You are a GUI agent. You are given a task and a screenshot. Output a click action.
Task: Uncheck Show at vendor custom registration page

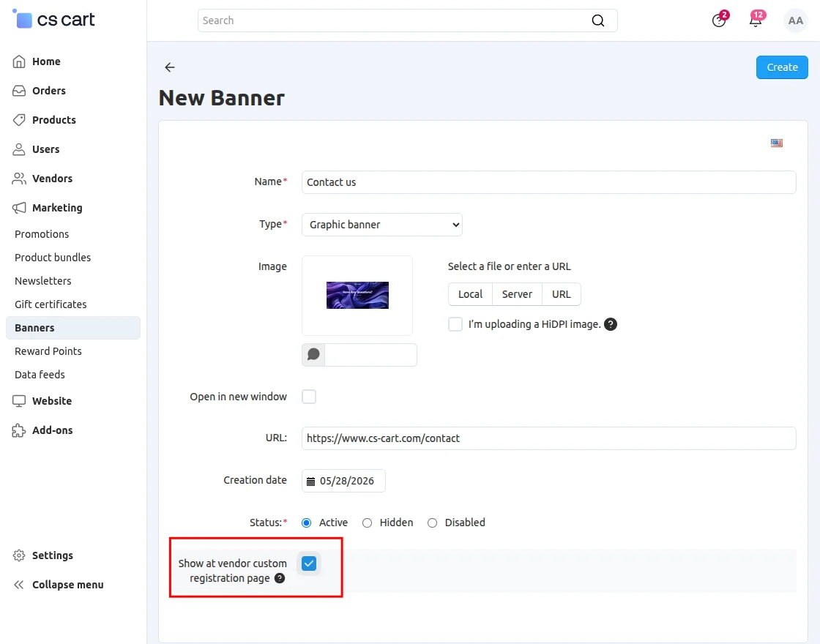(x=309, y=563)
